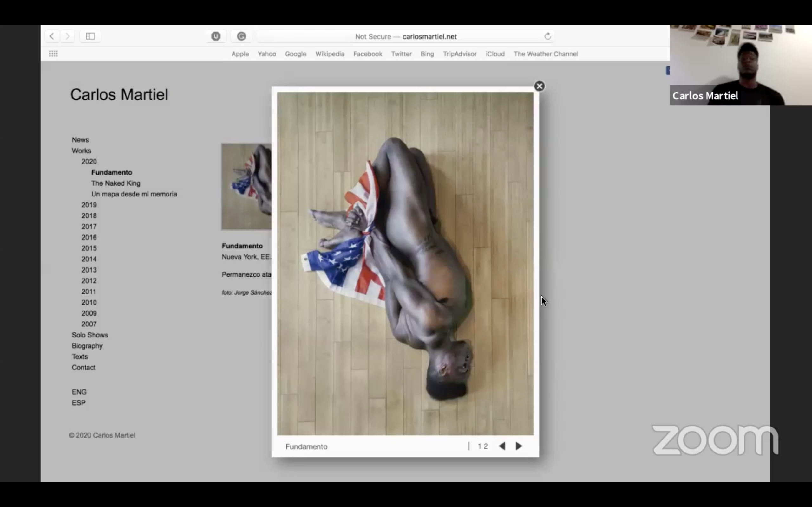Switch site language to ESP
This screenshot has height=507, width=812.
tap(79, 403)
